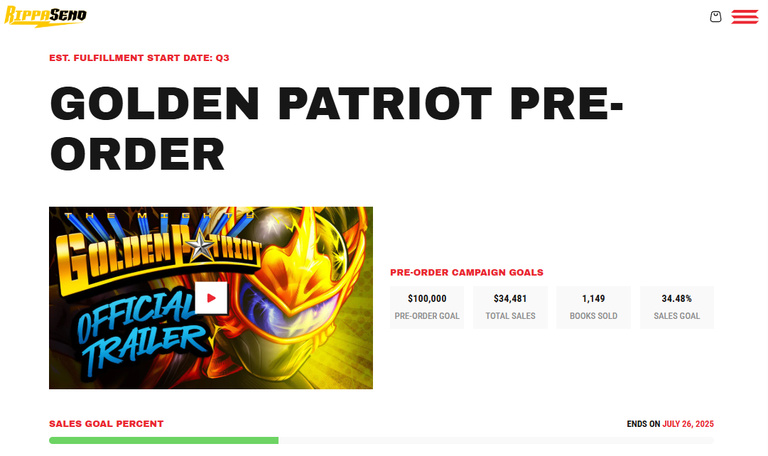Click the RippaSend logo

45,16
